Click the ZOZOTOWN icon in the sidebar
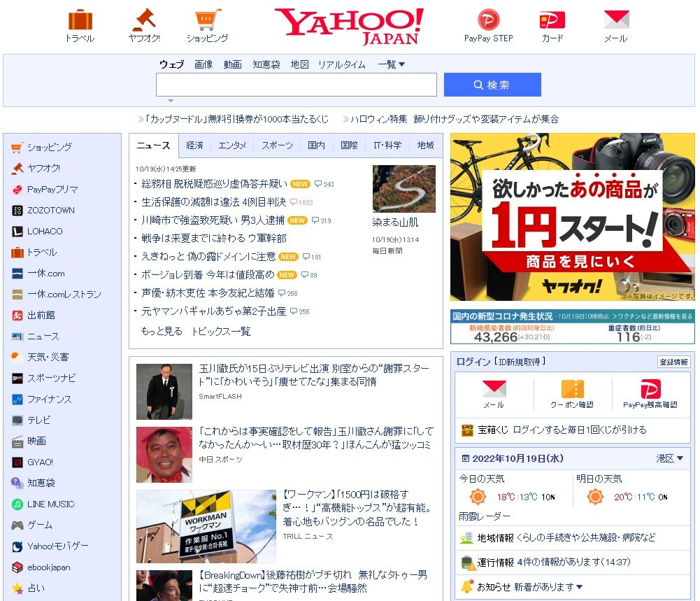This screenshot has height=601, width=700. point(17,210)
